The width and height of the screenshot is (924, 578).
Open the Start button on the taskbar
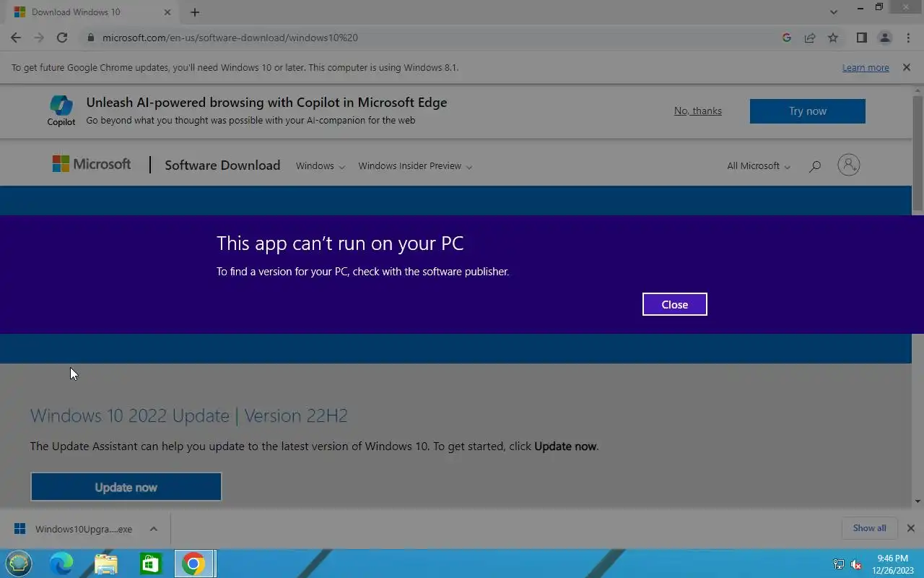pos(19,564)
